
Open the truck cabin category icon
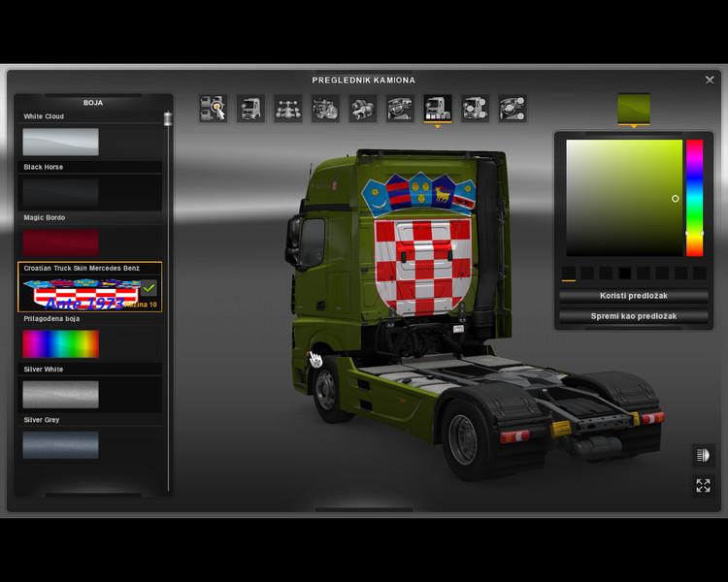coord(250,109)
